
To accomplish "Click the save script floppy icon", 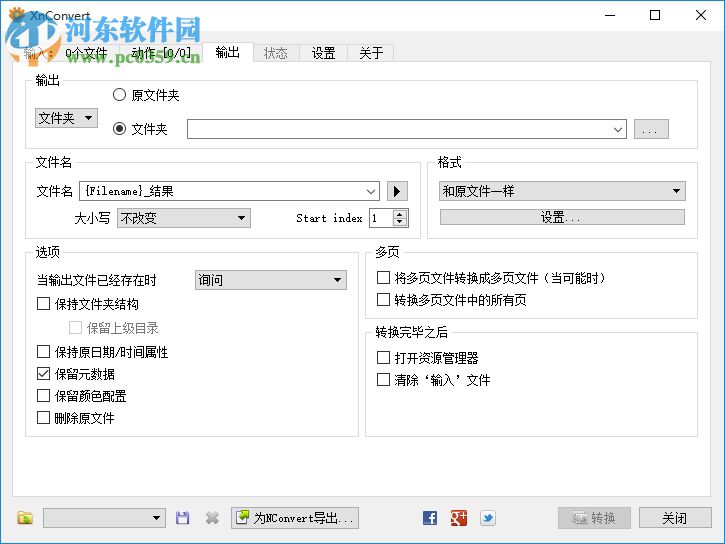I will (x=183, y=518).
